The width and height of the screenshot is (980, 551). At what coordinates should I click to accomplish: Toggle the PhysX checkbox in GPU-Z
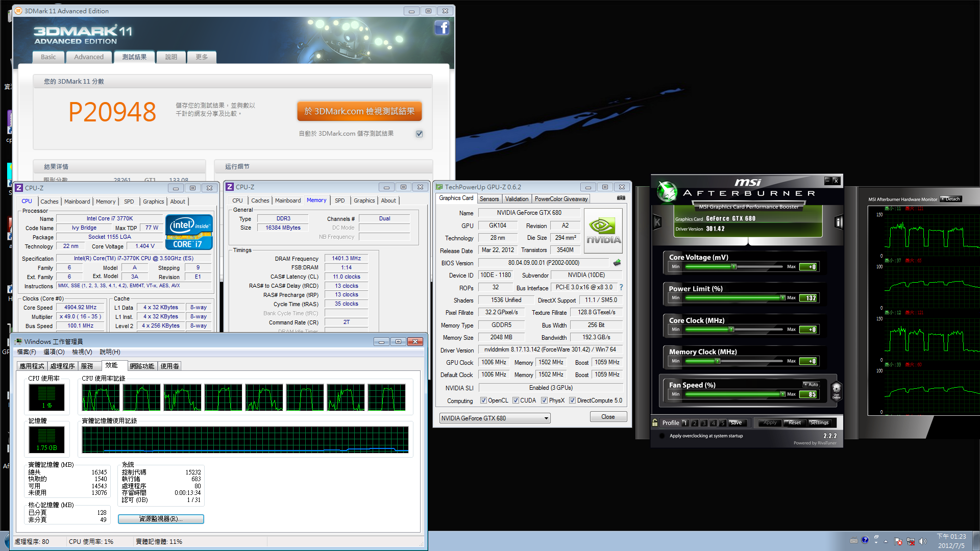(544, 400)
